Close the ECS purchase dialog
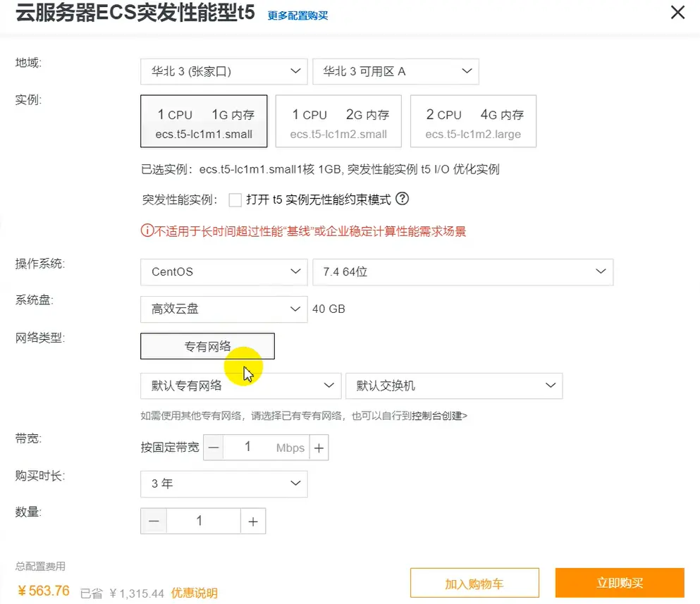 677,12
